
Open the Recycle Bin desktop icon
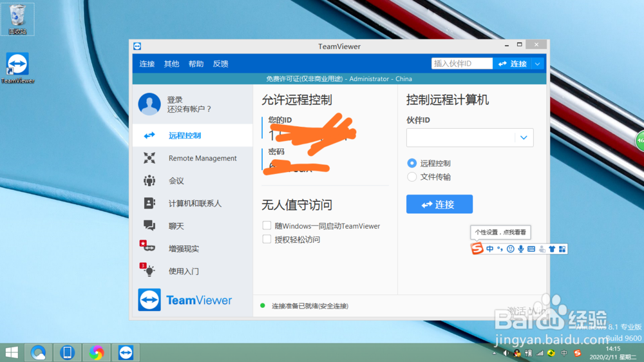pos(17,19)
